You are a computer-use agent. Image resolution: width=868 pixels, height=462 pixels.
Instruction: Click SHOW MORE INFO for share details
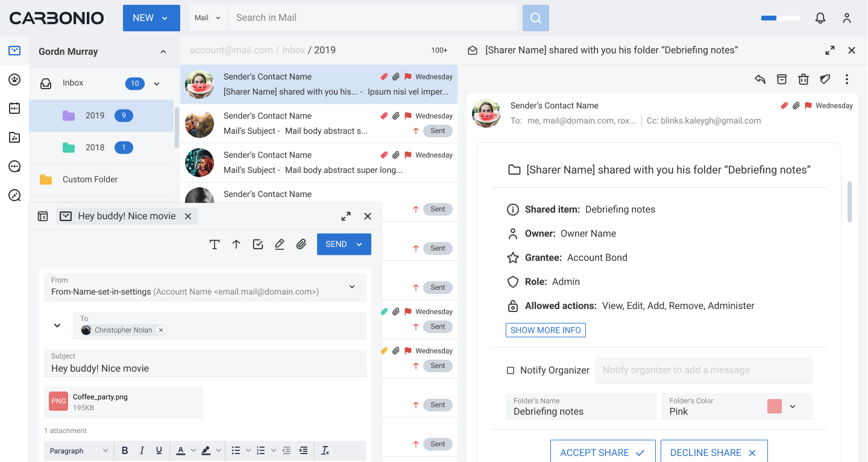coord(546,329)
